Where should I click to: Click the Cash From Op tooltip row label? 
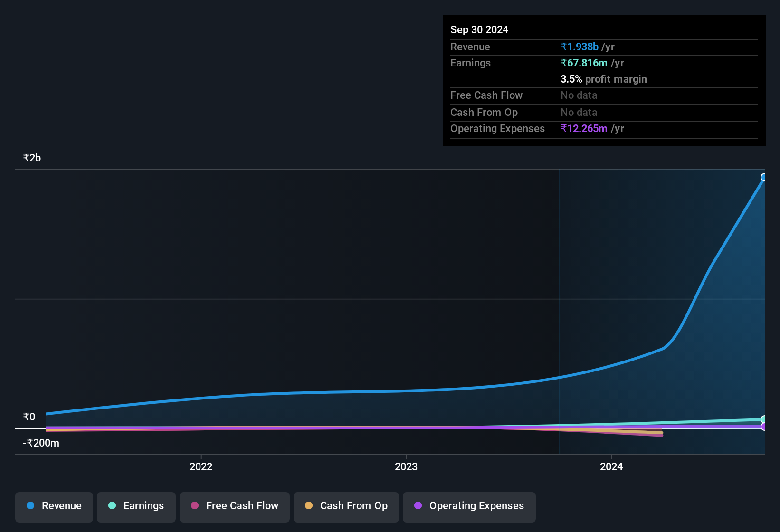pyautogui.click(x=484, y=112)
